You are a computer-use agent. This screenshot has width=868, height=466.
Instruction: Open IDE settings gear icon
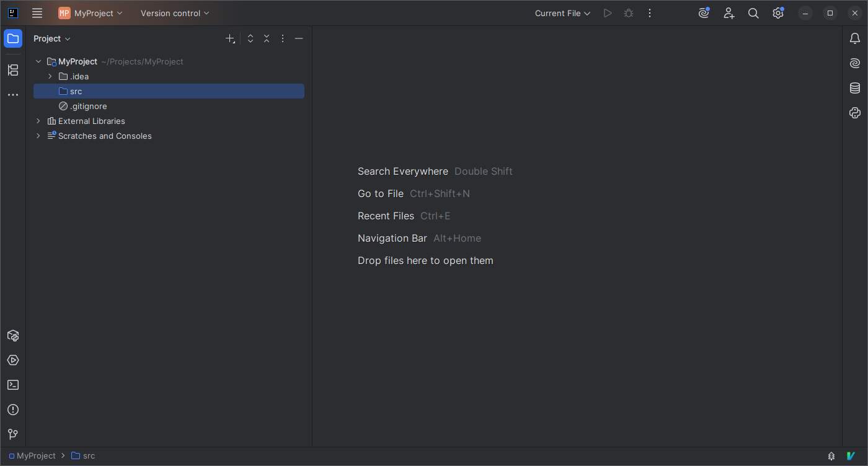(x=778, y=13)
